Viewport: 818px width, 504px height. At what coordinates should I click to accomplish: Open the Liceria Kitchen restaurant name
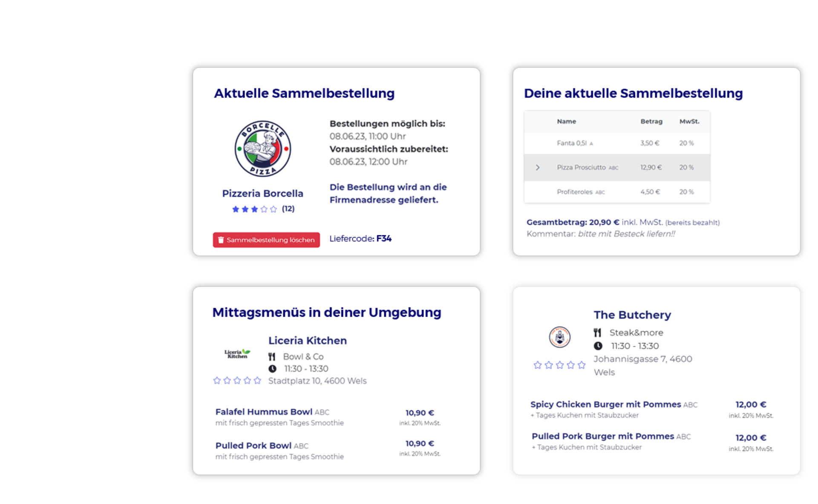[307, 341]
